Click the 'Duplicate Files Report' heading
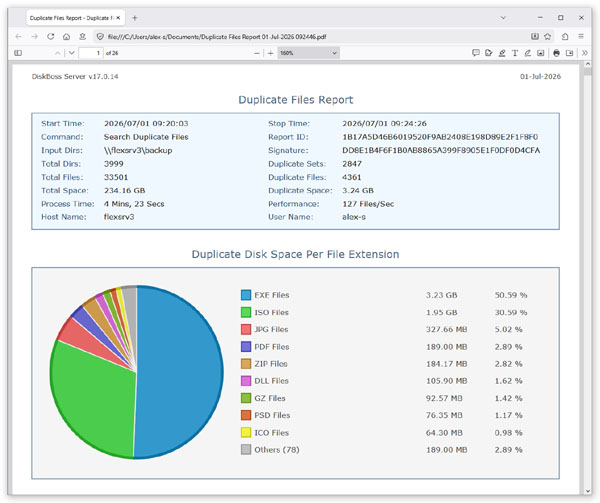600x503 pixels. tap(295, 100)
